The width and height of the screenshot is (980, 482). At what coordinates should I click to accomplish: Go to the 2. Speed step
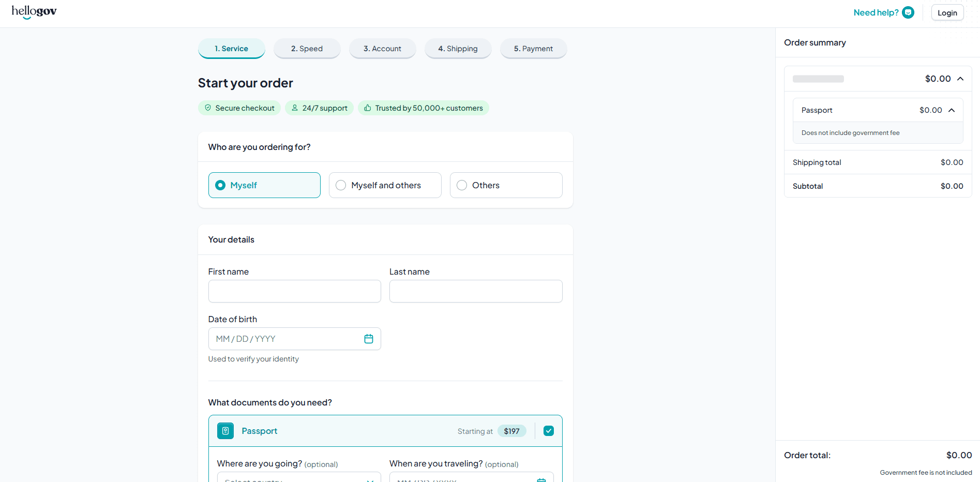307,49
